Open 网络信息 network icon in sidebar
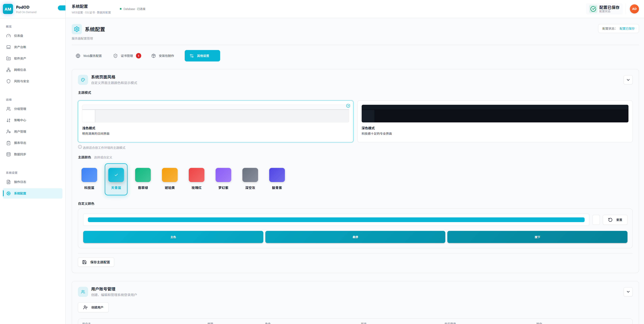The height and width of the screenshot is (324, 644). point(8,70)
